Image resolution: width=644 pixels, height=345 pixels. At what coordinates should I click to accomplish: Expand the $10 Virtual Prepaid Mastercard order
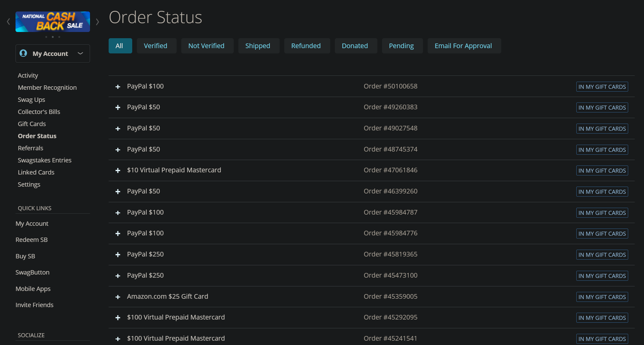[x=118, y=170]
